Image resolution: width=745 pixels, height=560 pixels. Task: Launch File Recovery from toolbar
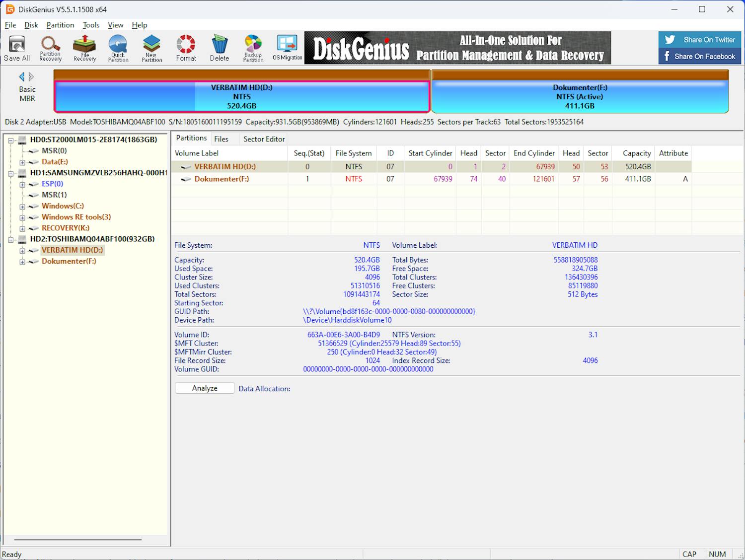pos(84,48)
